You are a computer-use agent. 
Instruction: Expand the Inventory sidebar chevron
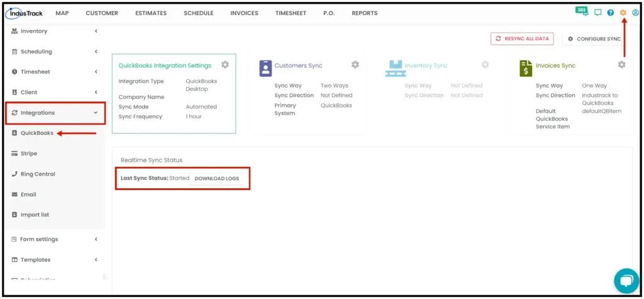pyautogui.click(x=96, y=31)
